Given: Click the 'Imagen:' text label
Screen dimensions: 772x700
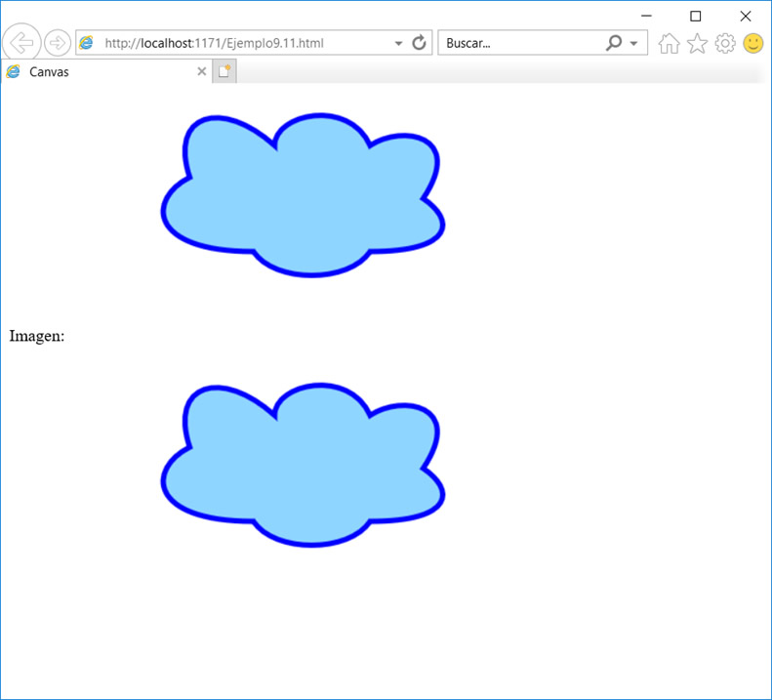Looking at the screenshot, I should (x=37, y=336).
